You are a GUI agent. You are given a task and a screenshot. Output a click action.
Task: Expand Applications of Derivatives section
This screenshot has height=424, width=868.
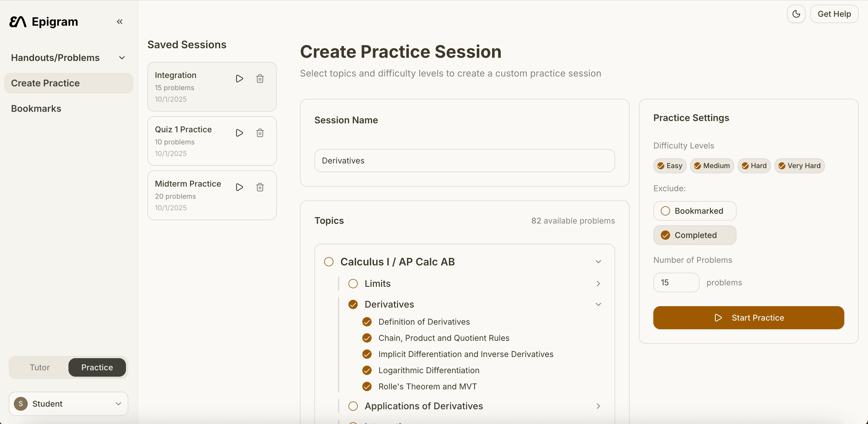[598, 406]
